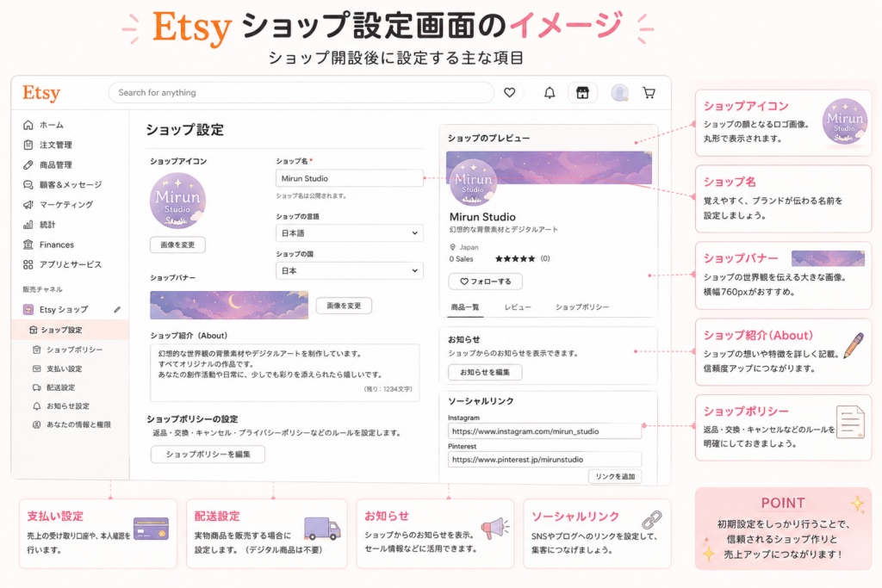Click the アプリとサービス grid icon
The width and height of the screenshot is (882, 588).
28,265
